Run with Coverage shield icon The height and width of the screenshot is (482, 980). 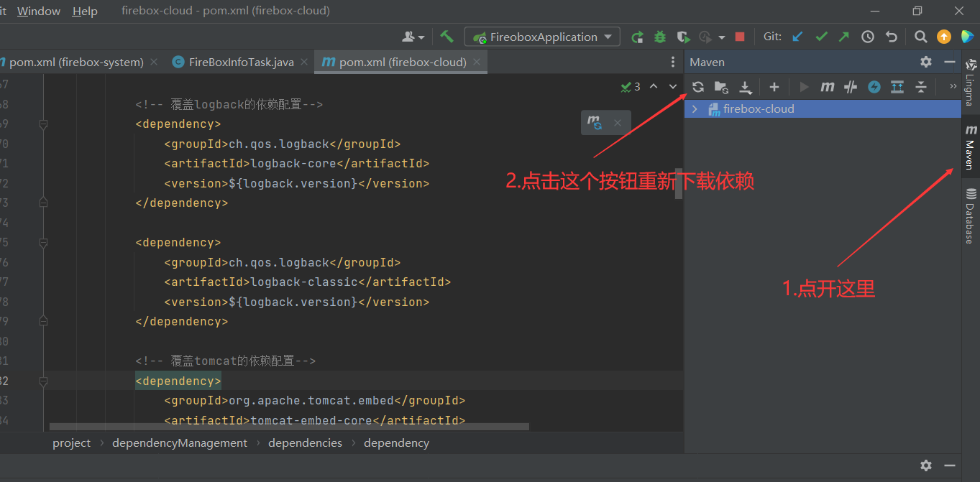pos(683,37)
